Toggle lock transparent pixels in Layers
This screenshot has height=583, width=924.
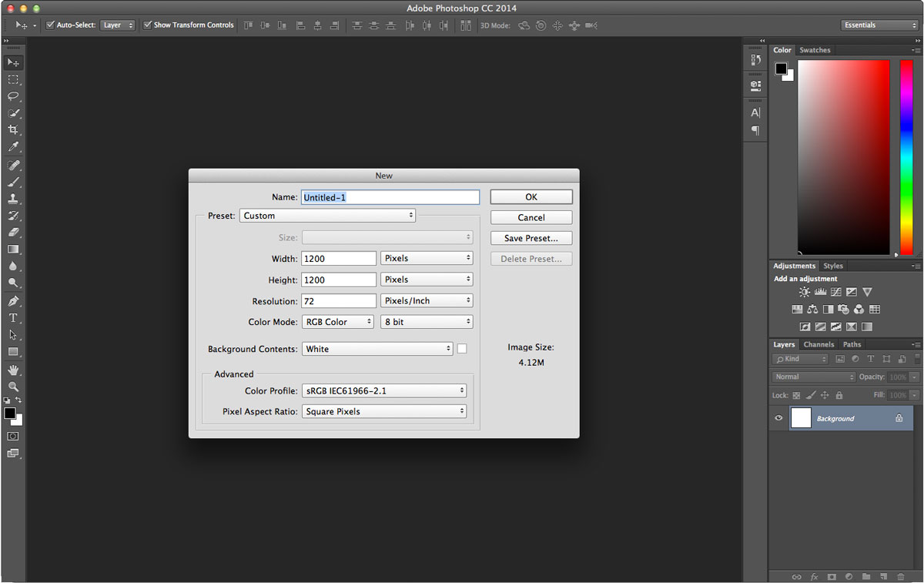click(x=796, y=395)
